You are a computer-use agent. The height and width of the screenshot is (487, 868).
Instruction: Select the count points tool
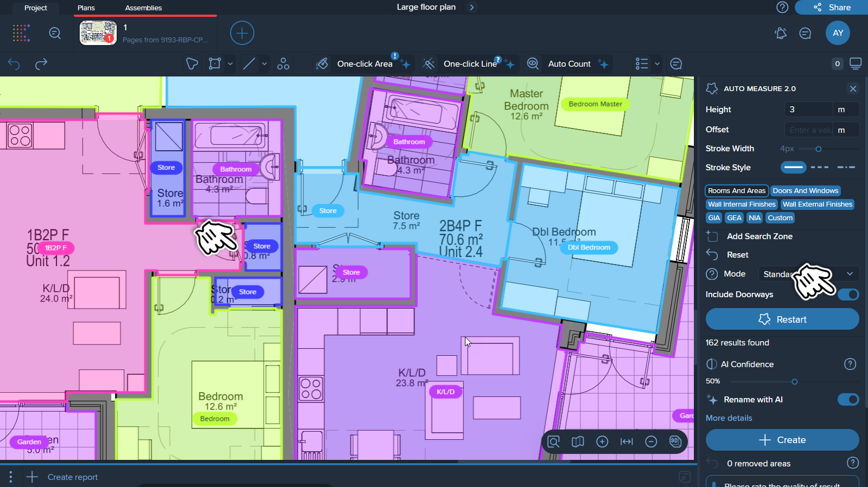[x=283, y=64]
